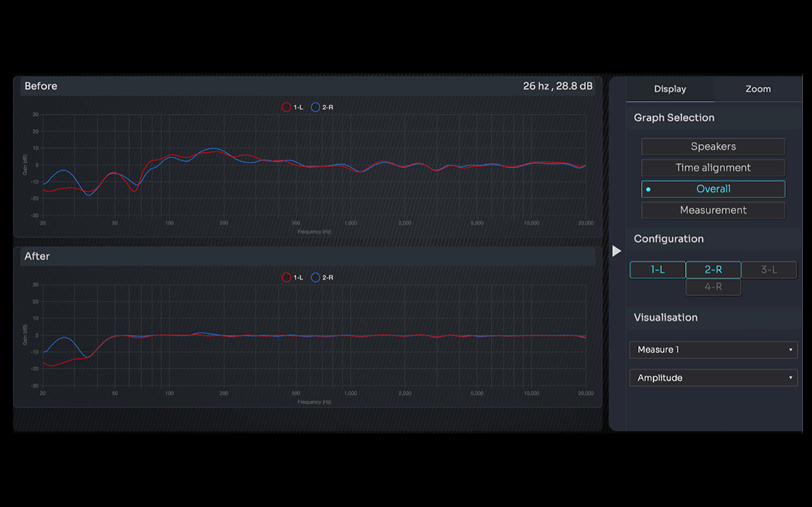The width and height of the screenshot is (812, 507).
Task: Select the Measurement graph option
Action: tap(712, 210)
